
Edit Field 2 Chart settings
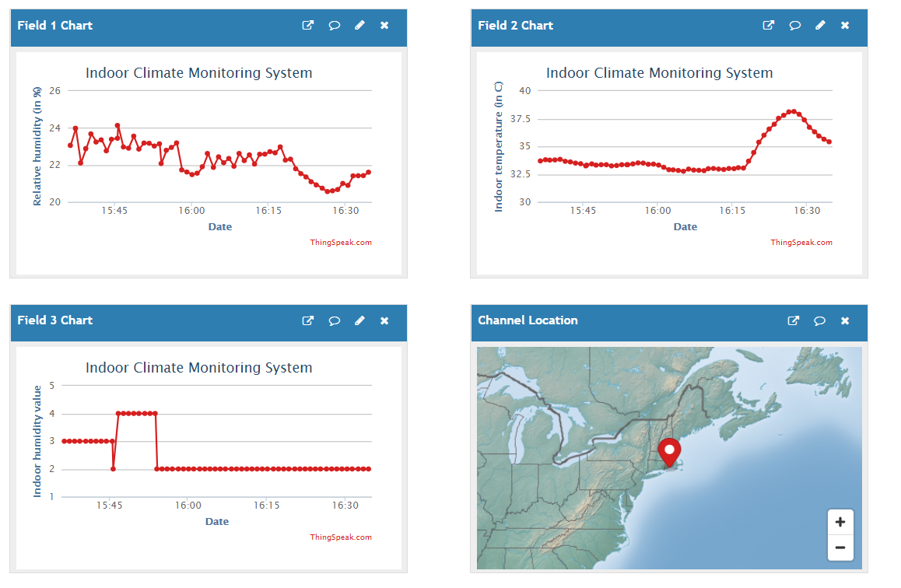click(820, 25)
